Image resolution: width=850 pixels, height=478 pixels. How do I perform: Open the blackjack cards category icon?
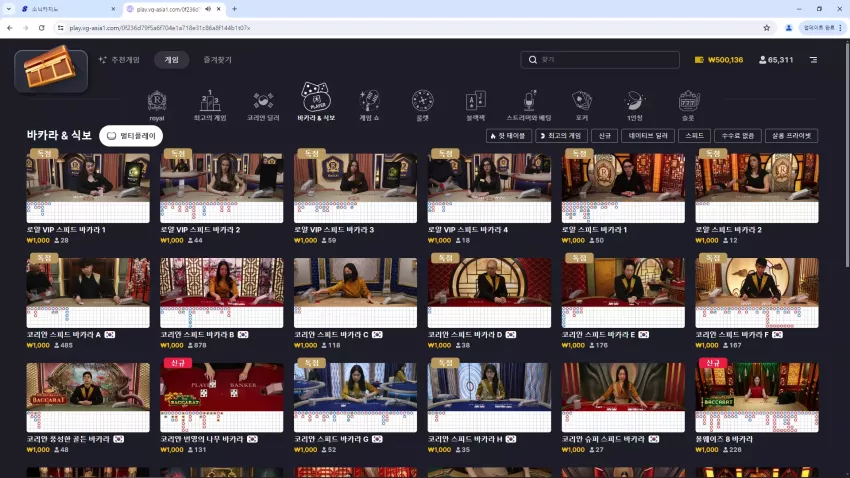point(475,106)
